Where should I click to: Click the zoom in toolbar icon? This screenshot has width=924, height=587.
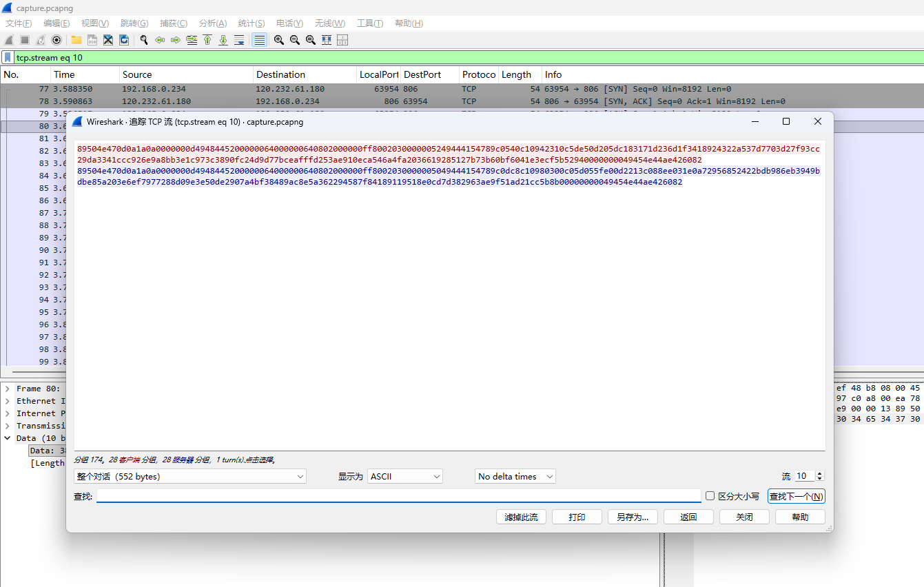[279, 40]
